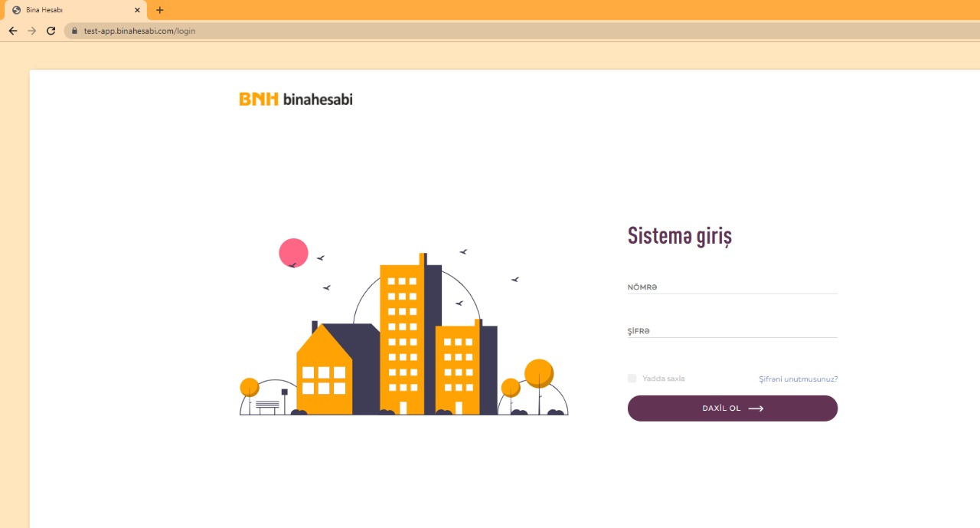The height and width of the screenshot is (528, 980).
Task: Click the arrow icon inside DAXİL OL
Action: 756,408
